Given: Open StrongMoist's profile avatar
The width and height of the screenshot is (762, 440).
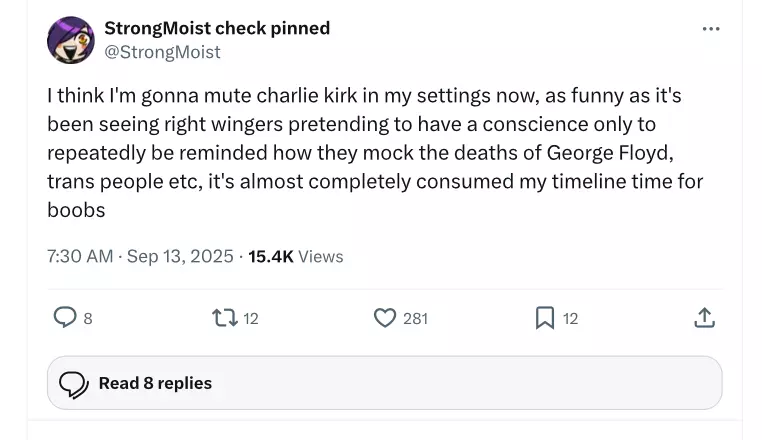Looking at the screenshot, I should click(70, 40).
